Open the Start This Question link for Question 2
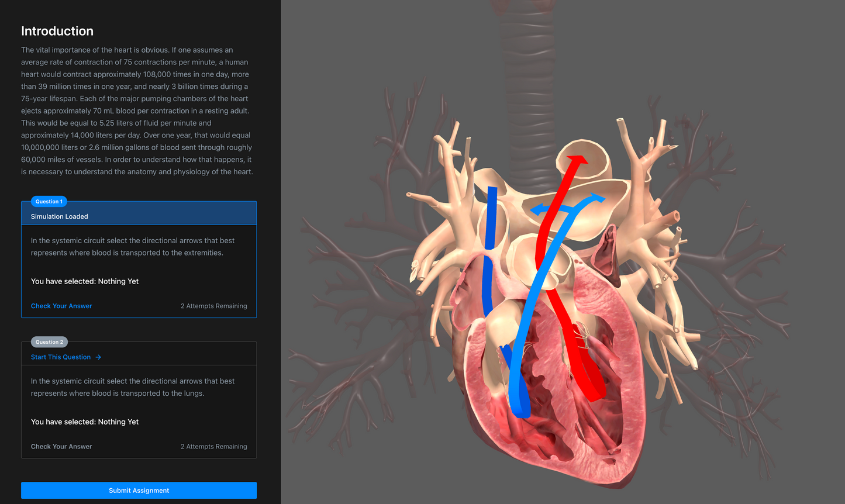 coord(61,357)
